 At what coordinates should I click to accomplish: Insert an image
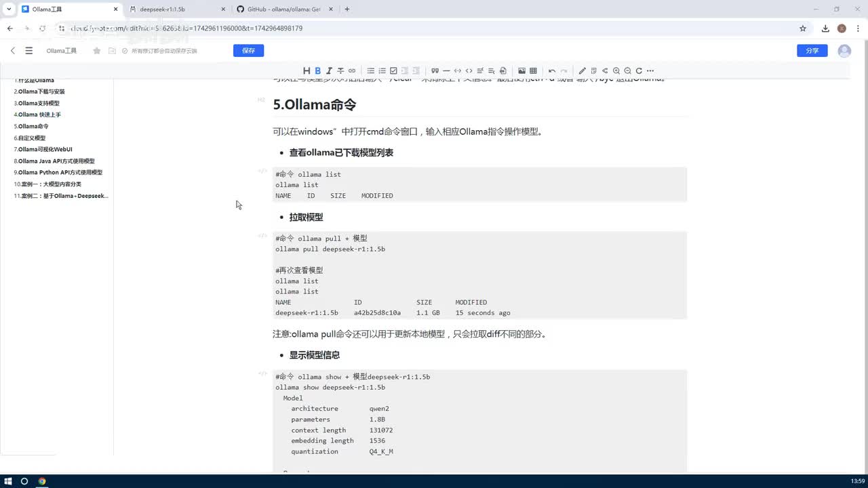click(x=521, y=70)
